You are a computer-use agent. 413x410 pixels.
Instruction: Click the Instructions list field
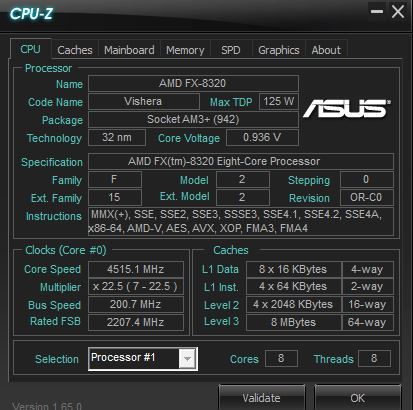point(241,221)
